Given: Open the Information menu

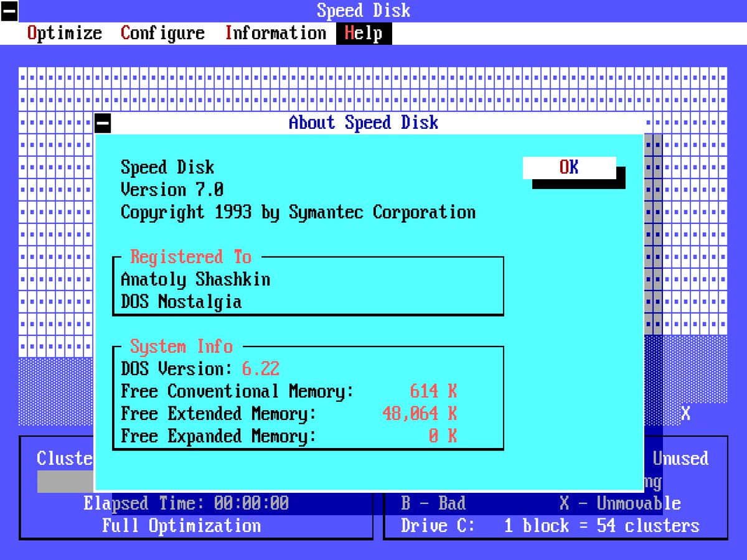Looking at the screenshot, I should pyautogui.click(x=276, y=33).
